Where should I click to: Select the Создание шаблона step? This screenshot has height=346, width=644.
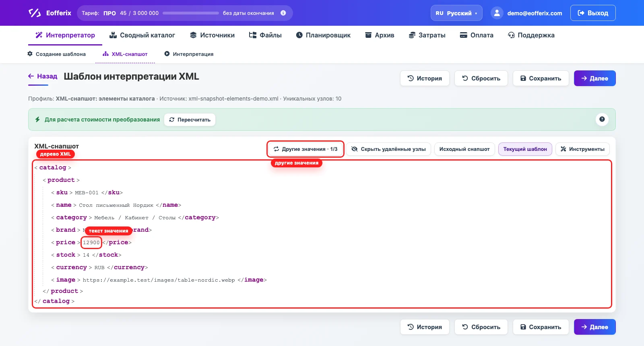coord(56,54)
